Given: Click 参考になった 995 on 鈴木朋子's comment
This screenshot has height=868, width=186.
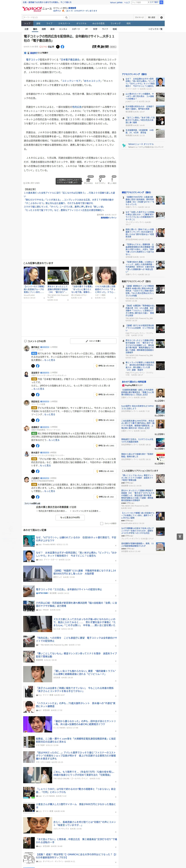Looking at the screenshot, I should [105, 471].
